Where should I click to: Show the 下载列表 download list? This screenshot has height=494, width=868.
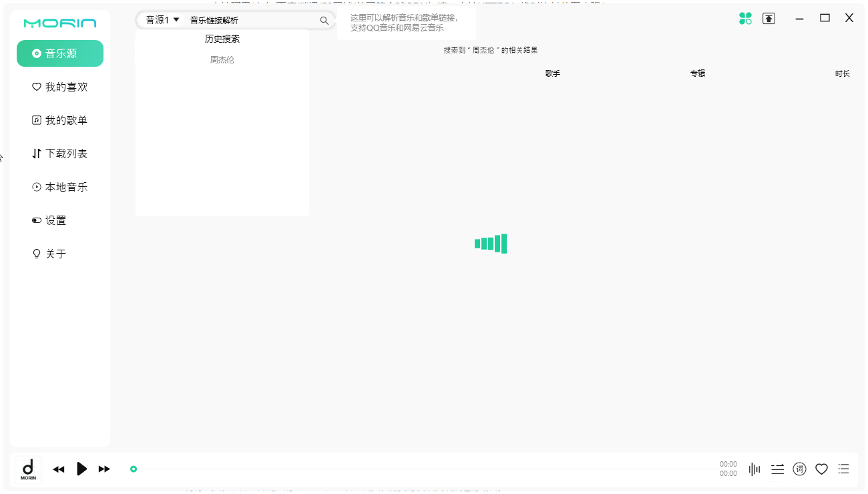[x=60, y=154]
